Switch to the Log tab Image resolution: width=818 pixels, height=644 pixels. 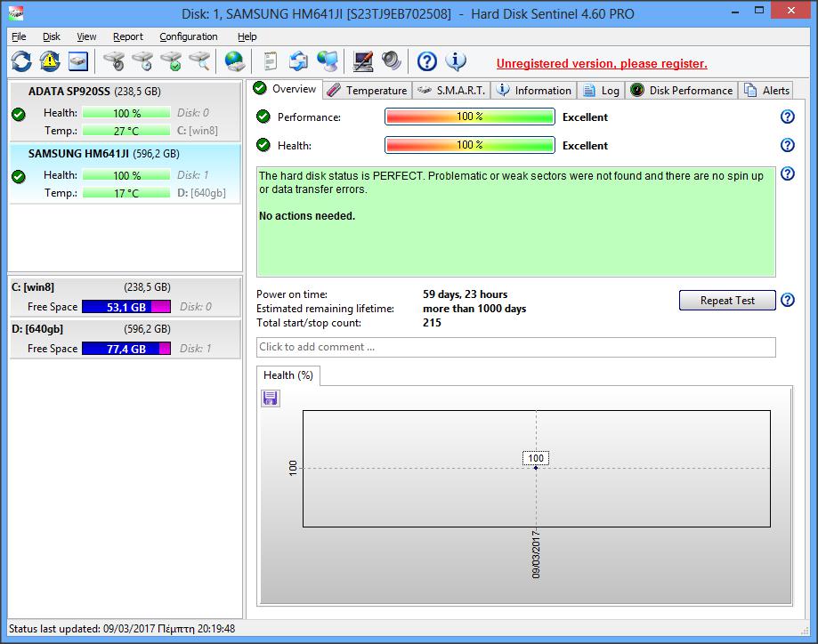tap(601, 90)
